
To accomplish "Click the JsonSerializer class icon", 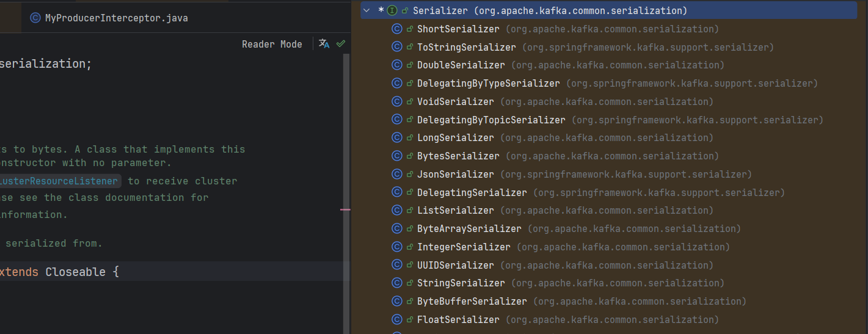I will [396, 174].
